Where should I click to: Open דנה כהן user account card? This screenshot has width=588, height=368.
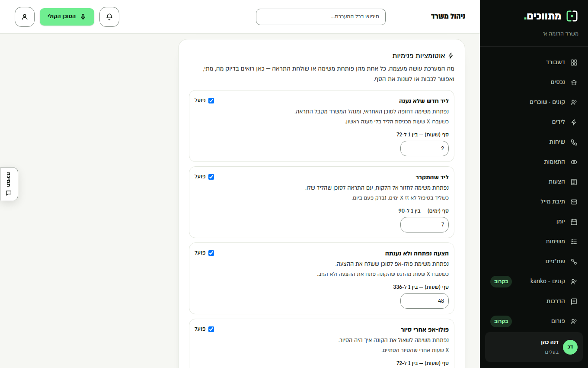[x=534, y=347]
